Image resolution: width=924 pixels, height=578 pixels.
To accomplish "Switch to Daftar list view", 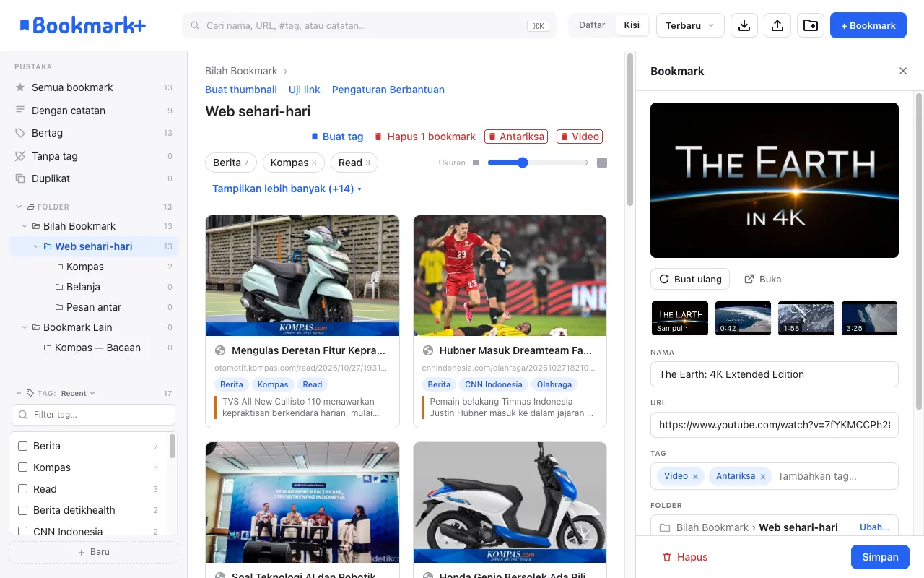I will coord(592,25).
